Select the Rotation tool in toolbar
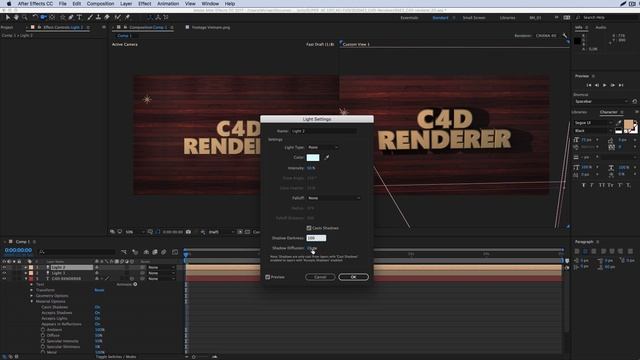 pyautogui.click(x=35, y=17)
